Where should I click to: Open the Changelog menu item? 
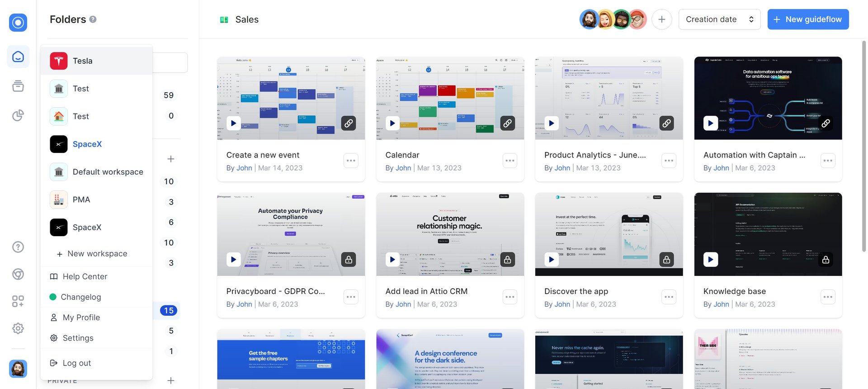coord(96,297)
